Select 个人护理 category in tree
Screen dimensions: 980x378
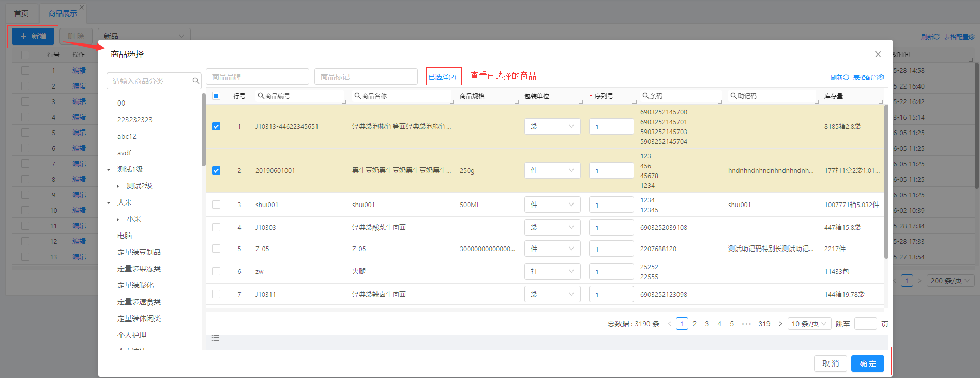tap(132, 335)
